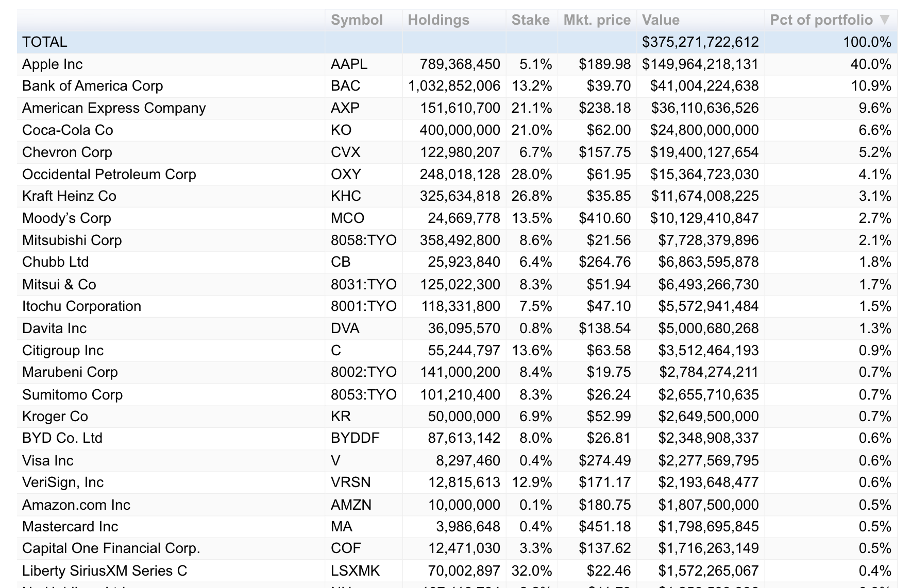Click AXP market price $238.18
Image resolution: width=911 pixels, height=588 pixels.
click(604, 108)
